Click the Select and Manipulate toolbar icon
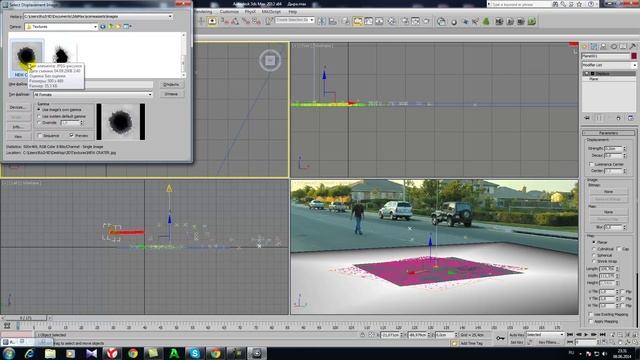640x360 pixels. (x=201, y=21)
